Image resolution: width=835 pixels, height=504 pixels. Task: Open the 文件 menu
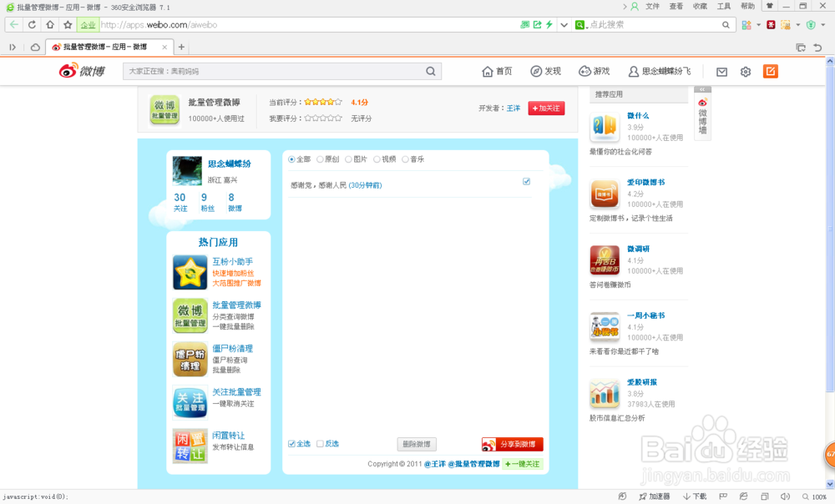(x=652, y=7)
